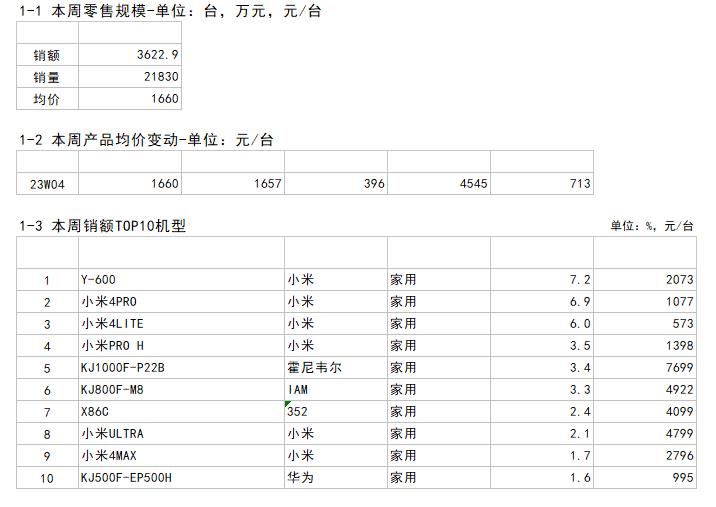Click rank number 5 cell
The height and width of the screenshot is (507, 716).
[47, 368]
